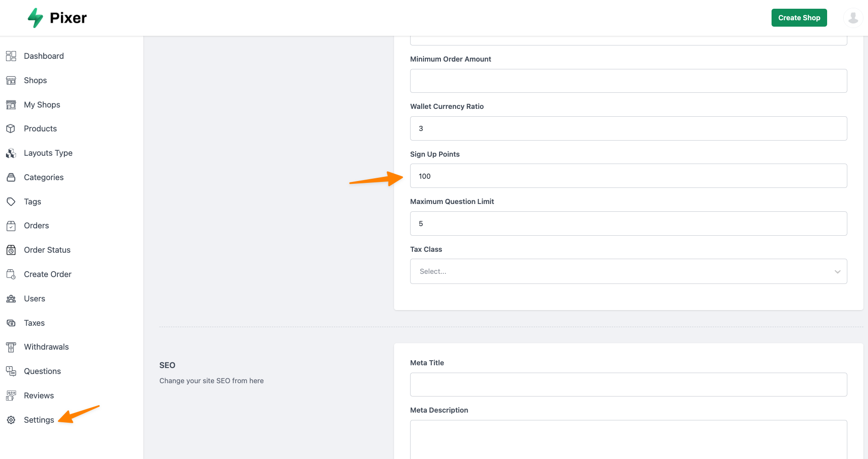Click the Shops storefront icon
Viewport: 868px width, 459px height.
pos(11,80)
